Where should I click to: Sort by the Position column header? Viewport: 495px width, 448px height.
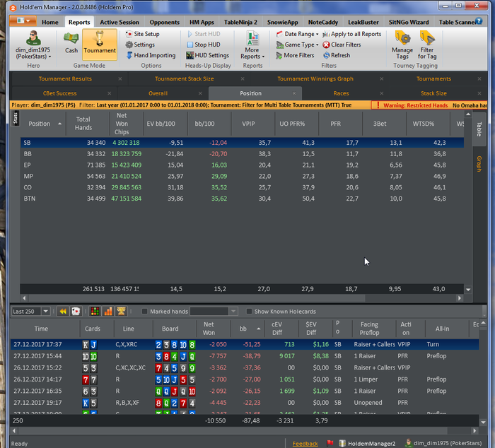pos(44,124)
